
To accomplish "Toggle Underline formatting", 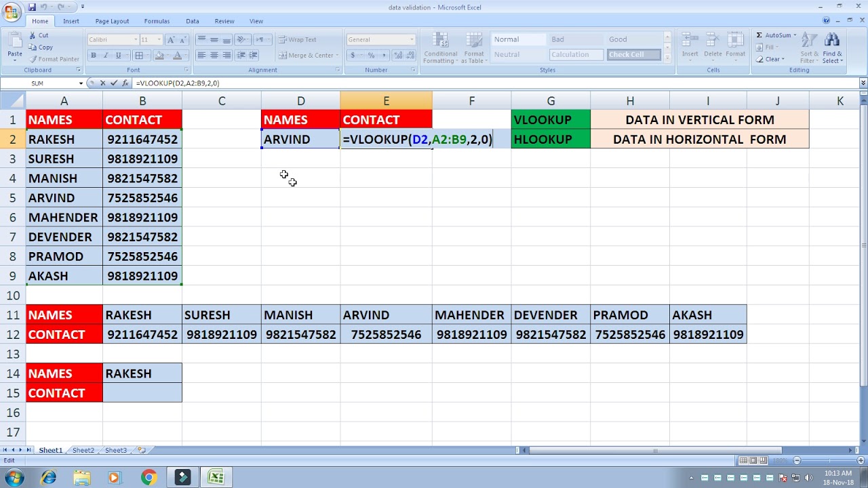I will pos(119,56).
